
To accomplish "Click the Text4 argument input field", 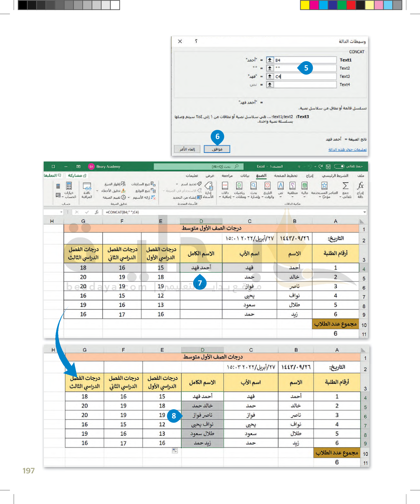I will (x=305, y=85).
